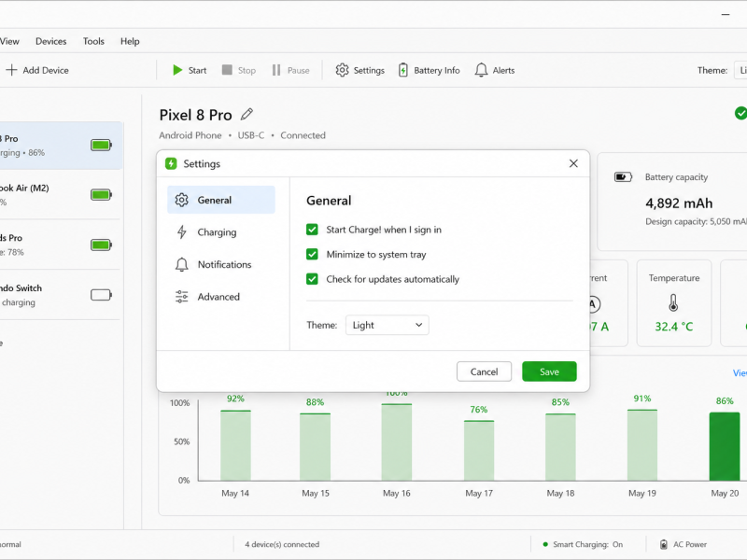Open the View menu
This screenshot has width=747, height=560.
point(9,41)
